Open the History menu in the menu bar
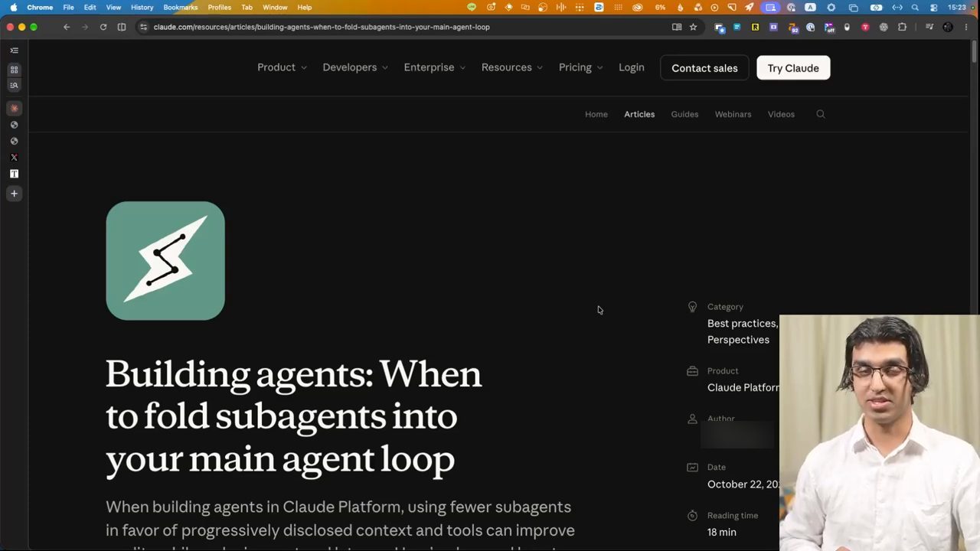Image resolution: width=980 pixels, height=551 pixels. [x=142, y=7]
